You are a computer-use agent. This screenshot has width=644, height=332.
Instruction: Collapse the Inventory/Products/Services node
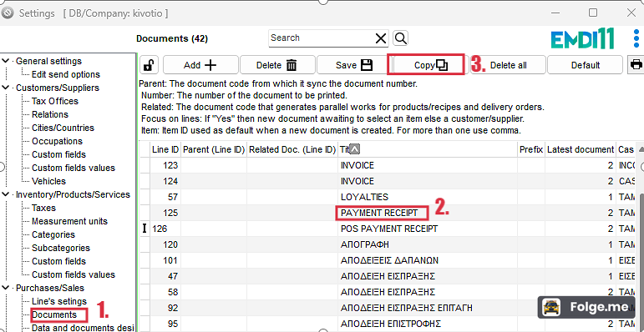coord(5,194)
